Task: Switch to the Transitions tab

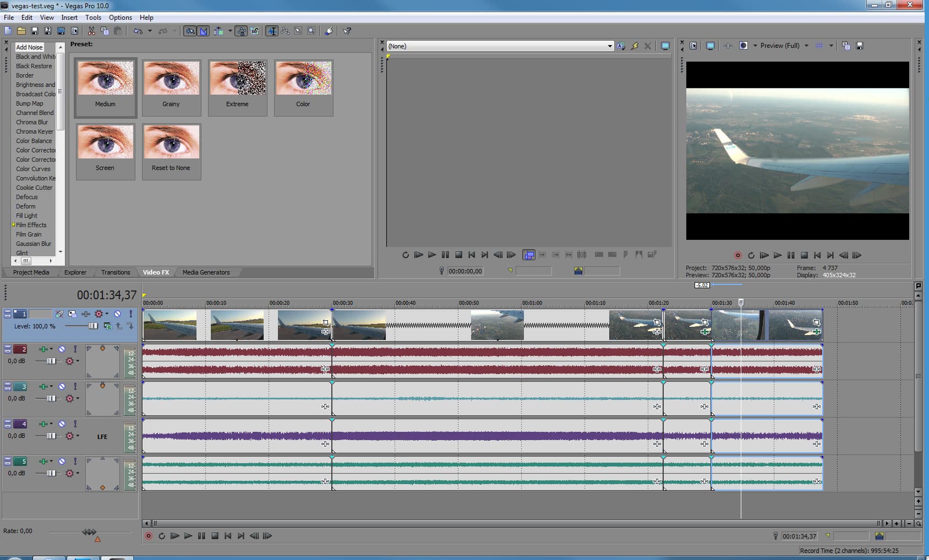Action: [116, 272]
